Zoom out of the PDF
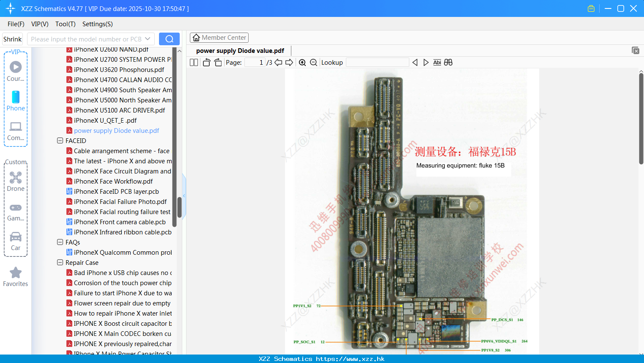 click(313, 62)
